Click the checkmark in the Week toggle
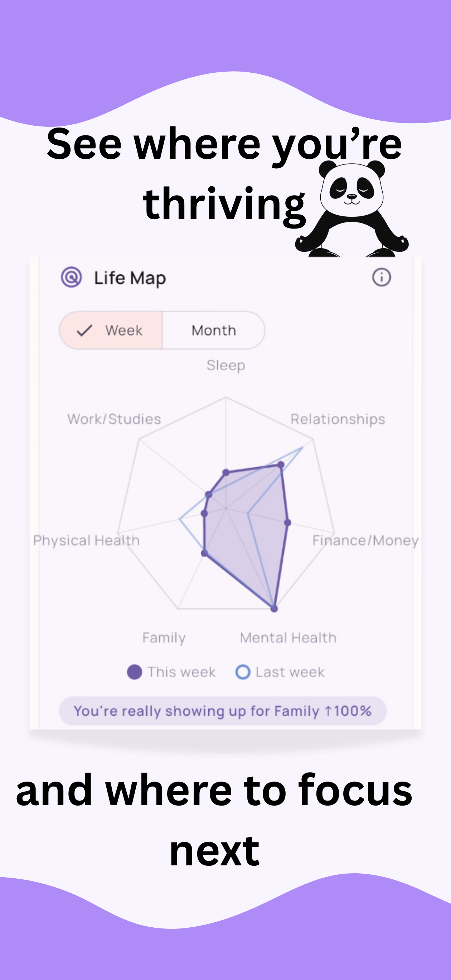Screen dimensions: 451x980 point(84,331)
